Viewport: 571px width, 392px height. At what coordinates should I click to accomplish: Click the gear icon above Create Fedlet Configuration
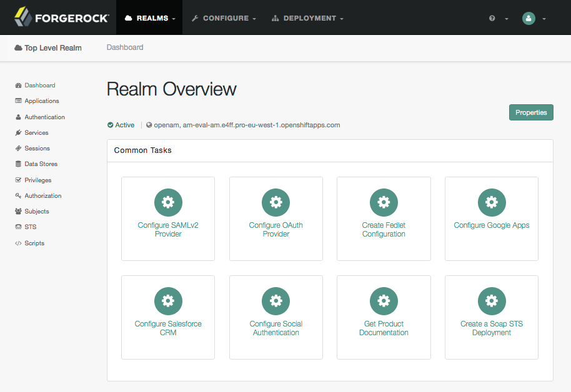coord(384,202)
